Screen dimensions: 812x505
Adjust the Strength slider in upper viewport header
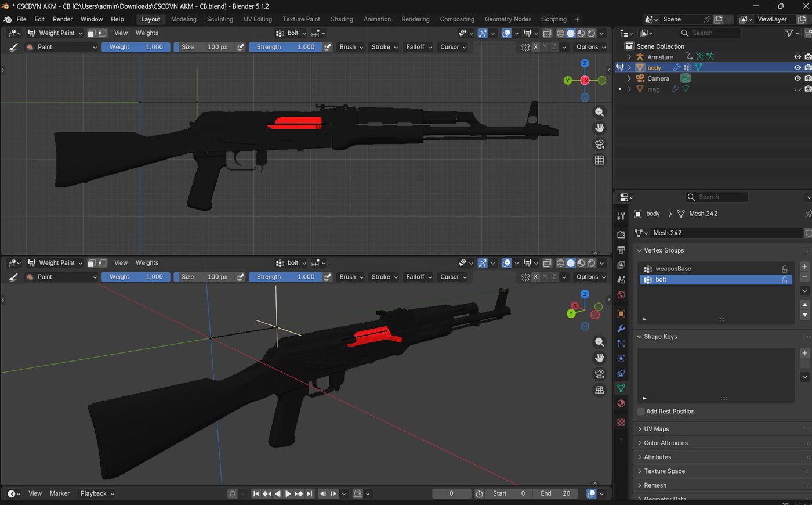coord(285,47)
